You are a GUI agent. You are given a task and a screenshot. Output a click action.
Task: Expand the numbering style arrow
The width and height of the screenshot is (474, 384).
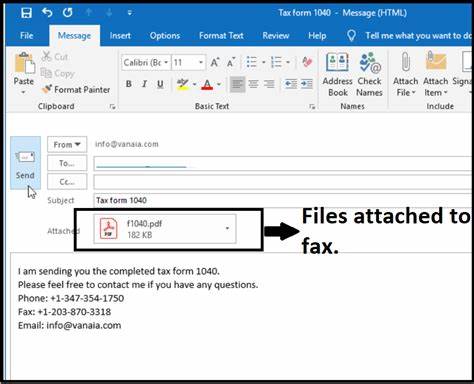288,62
